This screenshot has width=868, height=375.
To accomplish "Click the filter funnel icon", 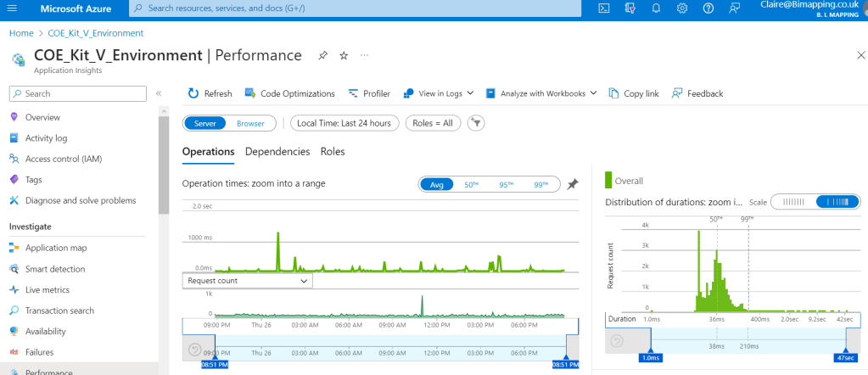I will click(477, 123).
